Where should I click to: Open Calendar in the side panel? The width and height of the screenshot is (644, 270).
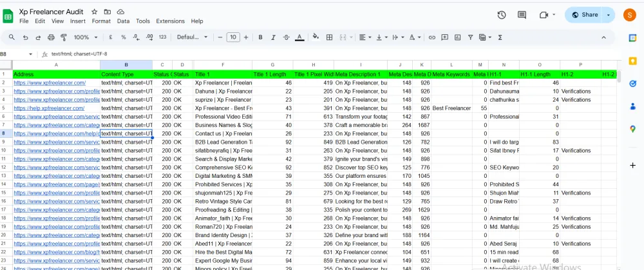coord(632,38)
